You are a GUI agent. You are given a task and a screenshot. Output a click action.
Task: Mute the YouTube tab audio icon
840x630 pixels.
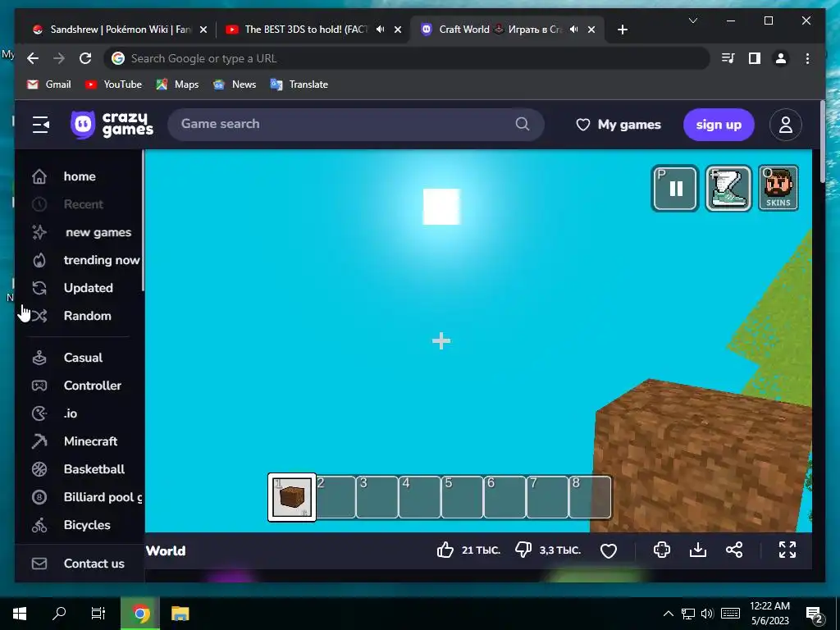click(381, 30)
